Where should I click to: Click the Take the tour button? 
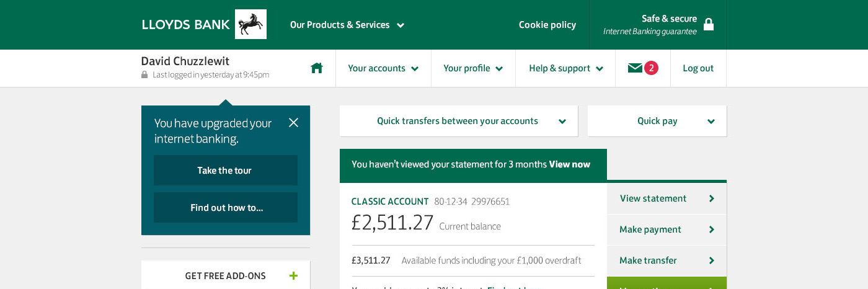coord(226,171)
